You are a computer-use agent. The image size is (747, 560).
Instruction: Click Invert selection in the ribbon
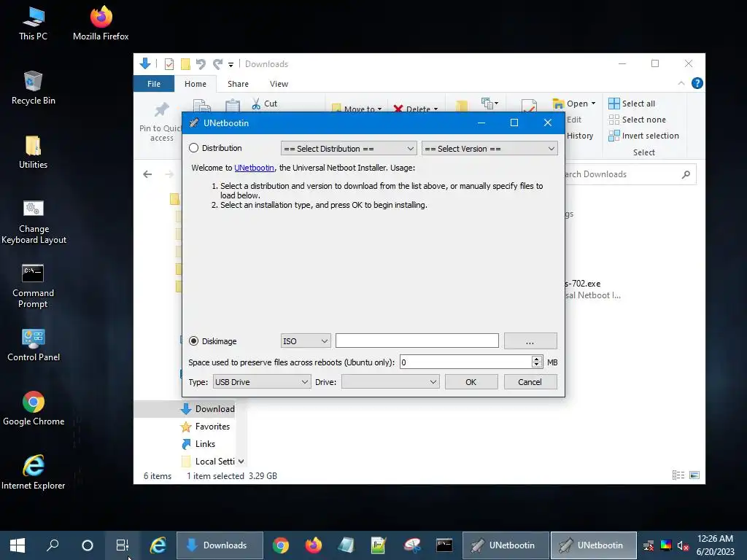point(643,136)
